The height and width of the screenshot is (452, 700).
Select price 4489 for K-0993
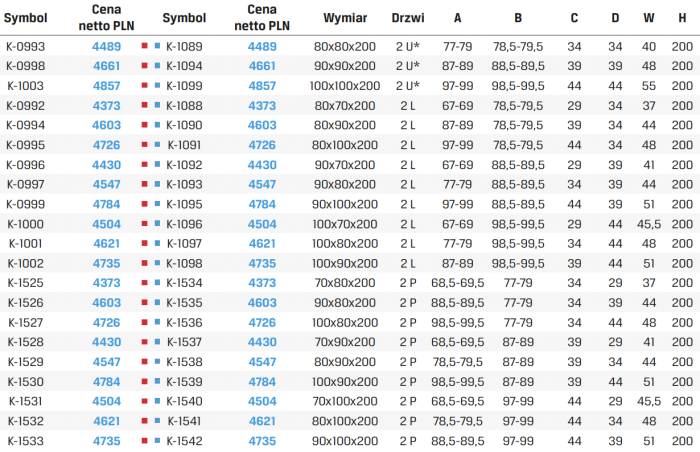tap(106, 46)
